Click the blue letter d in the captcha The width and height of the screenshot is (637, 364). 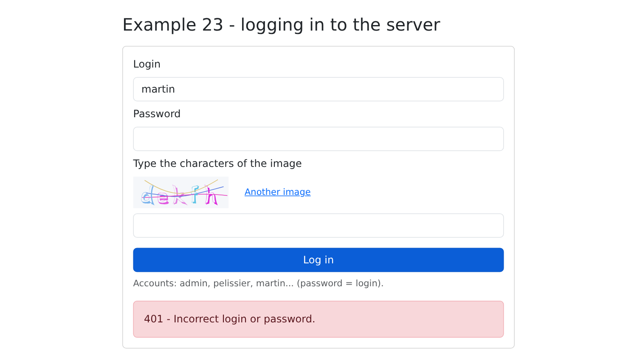(x=148, y=195)
